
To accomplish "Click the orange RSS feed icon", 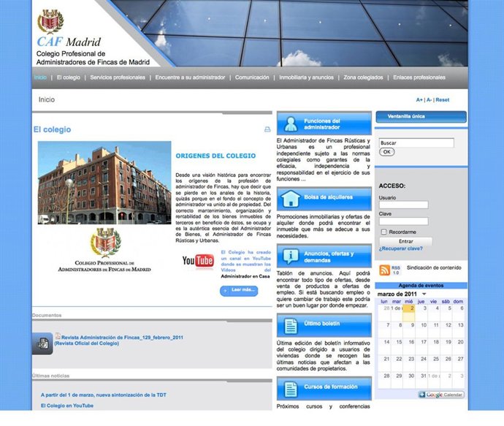I will (384, 270).
